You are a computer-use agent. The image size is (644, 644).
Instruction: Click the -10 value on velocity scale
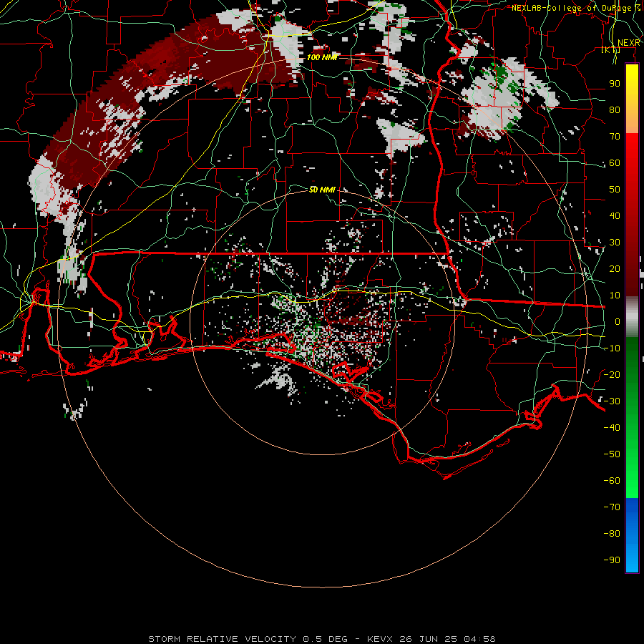tap(612, 348)
